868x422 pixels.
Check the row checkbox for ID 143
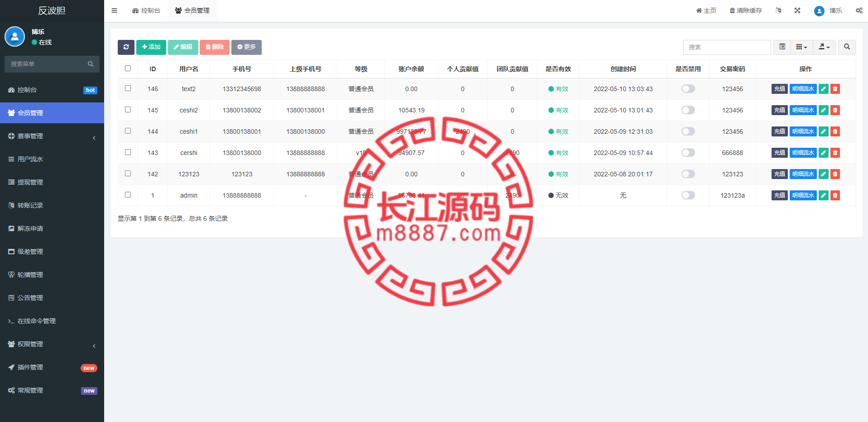128,152
